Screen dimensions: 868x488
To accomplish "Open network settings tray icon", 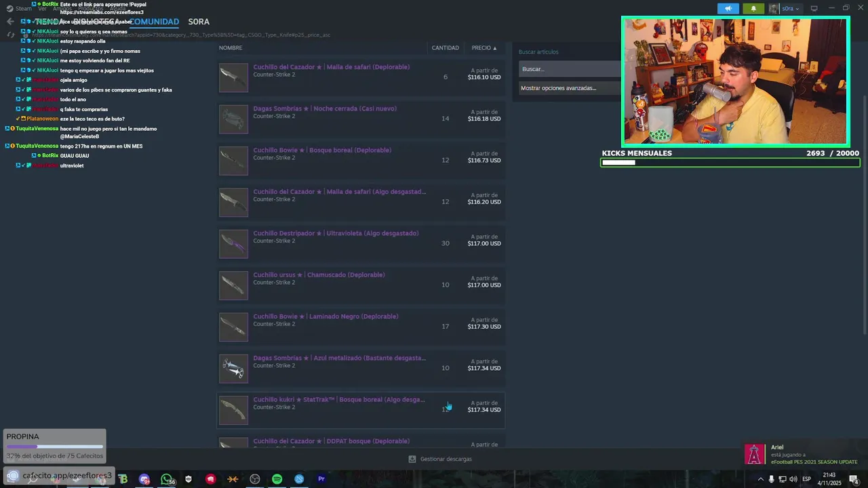I will (782, 479).
